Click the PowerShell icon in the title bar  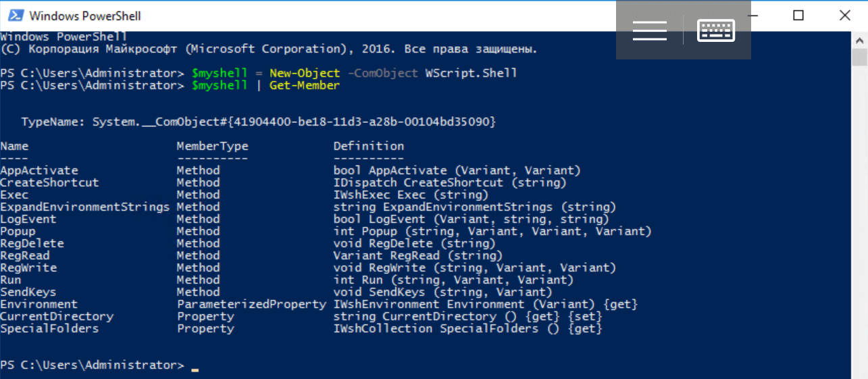[15, 16]
